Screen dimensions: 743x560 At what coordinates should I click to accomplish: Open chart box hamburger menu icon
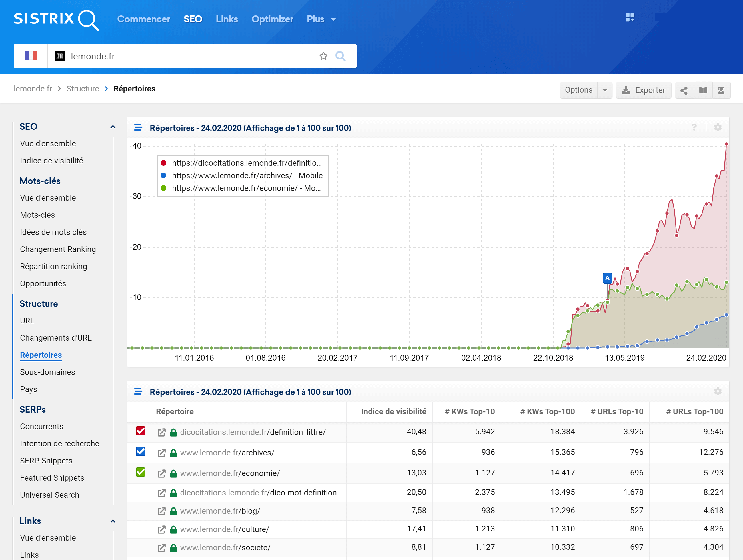point(138,128)
